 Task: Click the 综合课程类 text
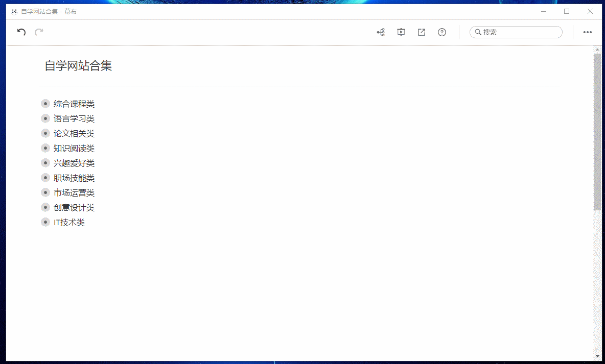click(x=74, y=104)
